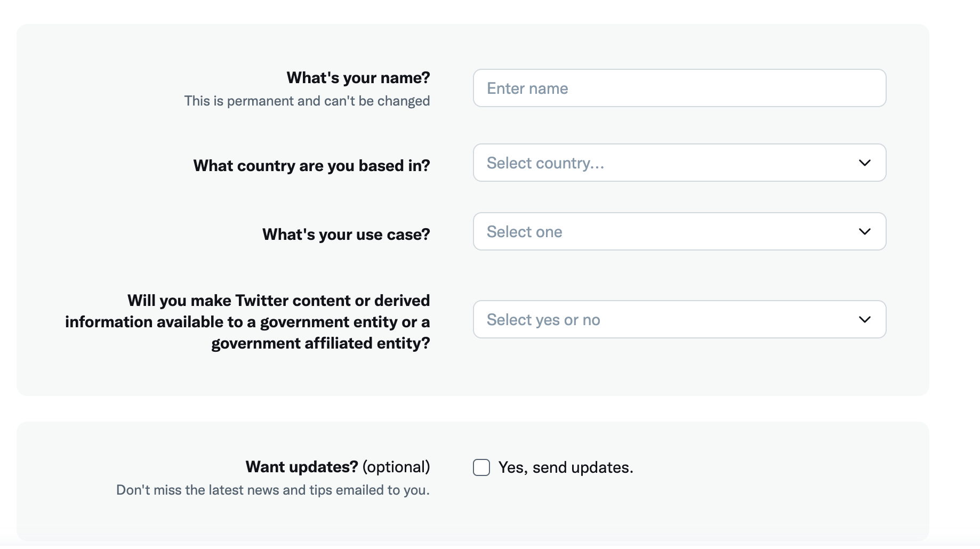
Task: Click the 'Will you make Twitter content' question heading
Action: (278, 301)
